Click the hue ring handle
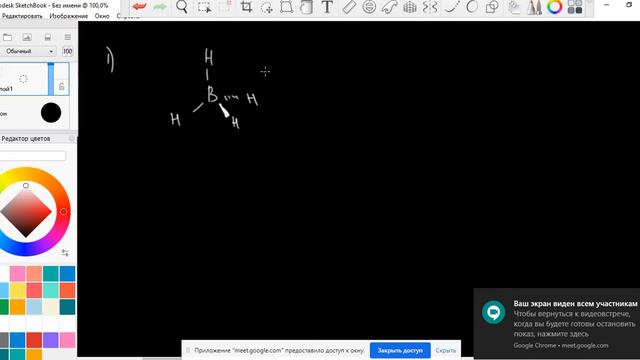640x360 pixels. pyautogui.click(x=63, y=211)
